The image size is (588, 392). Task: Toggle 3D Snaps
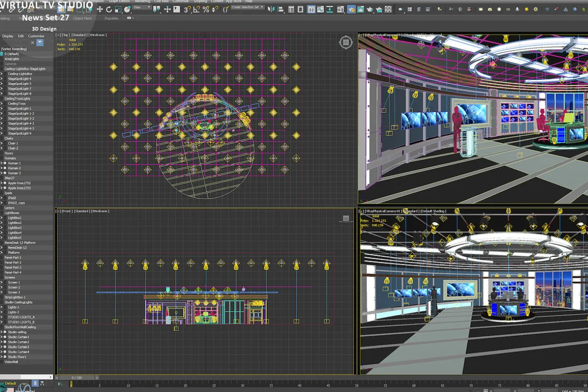187,9
